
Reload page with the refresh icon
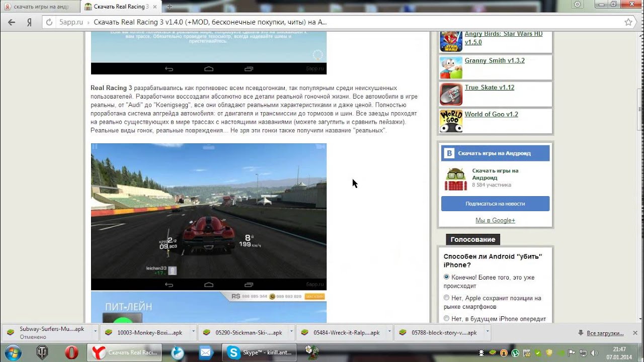click(x=49, y=22)
